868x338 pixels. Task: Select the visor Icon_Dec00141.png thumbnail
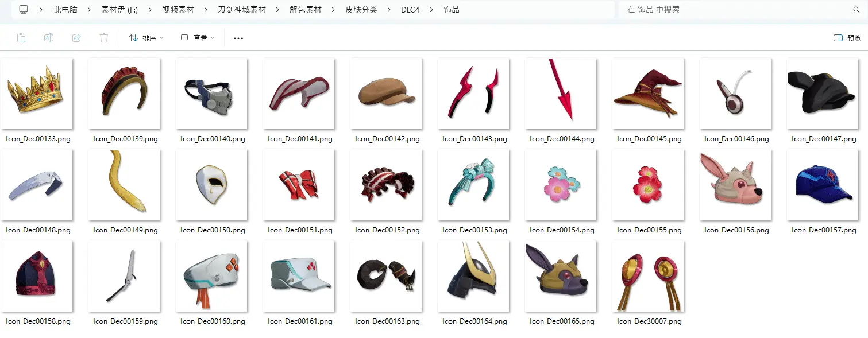(x=299, y=93)
